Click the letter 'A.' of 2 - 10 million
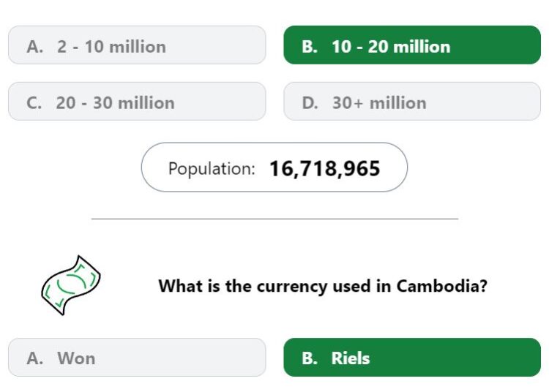This screenshot has width=549, height=392. [x=35, y=47]
